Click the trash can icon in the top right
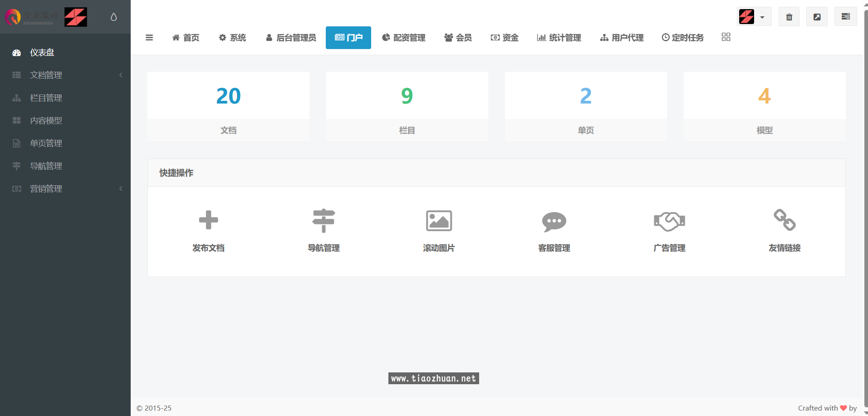 (x=789, y=16)
